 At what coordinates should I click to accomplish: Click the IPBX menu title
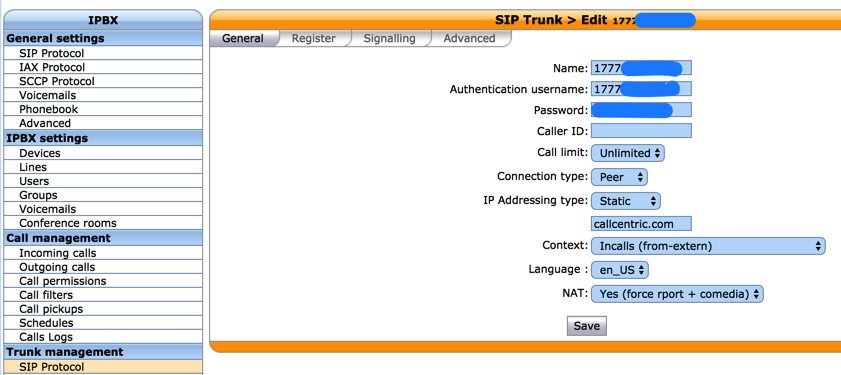103,20
